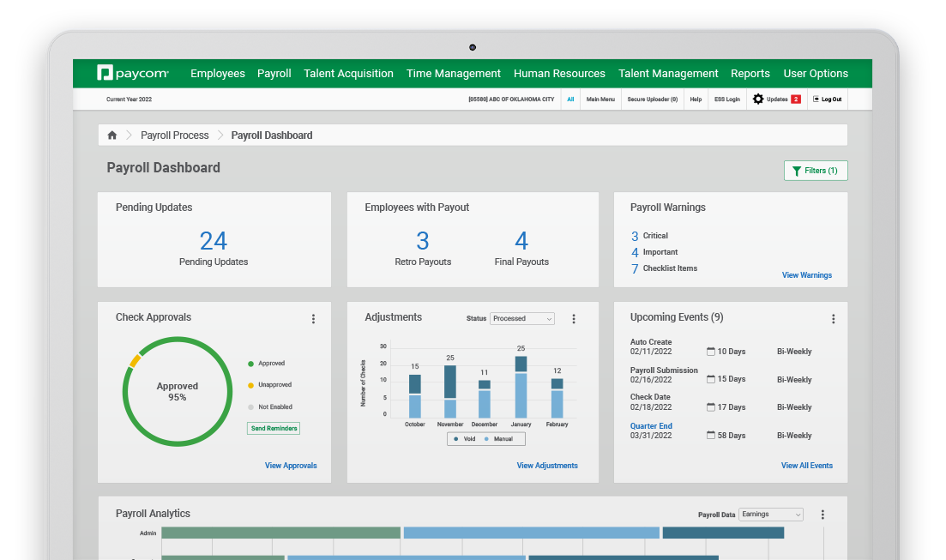This screenshot has width=946, height=560.
Task: Open the Payroll Data Earnings dropdown
Action: point(771,515)
